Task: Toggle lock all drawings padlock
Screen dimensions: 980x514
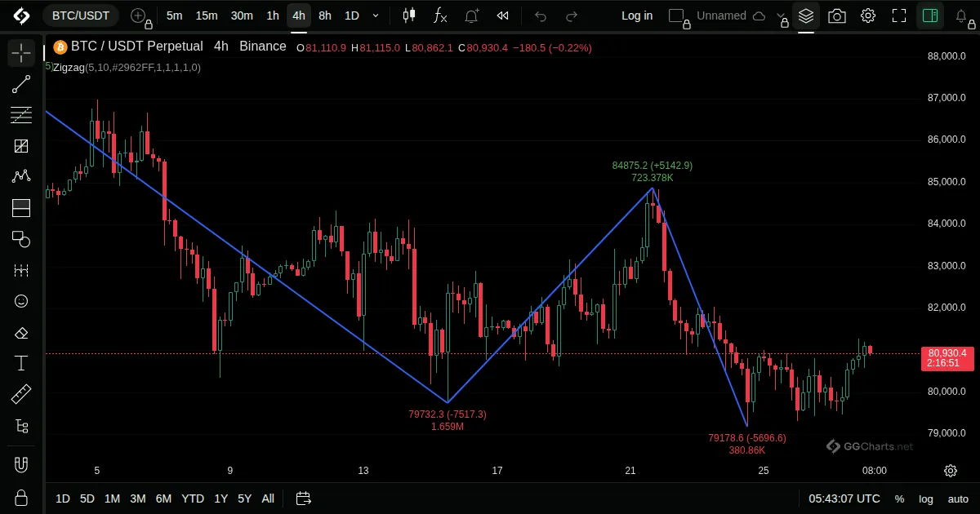Action: tap(21, 497)
